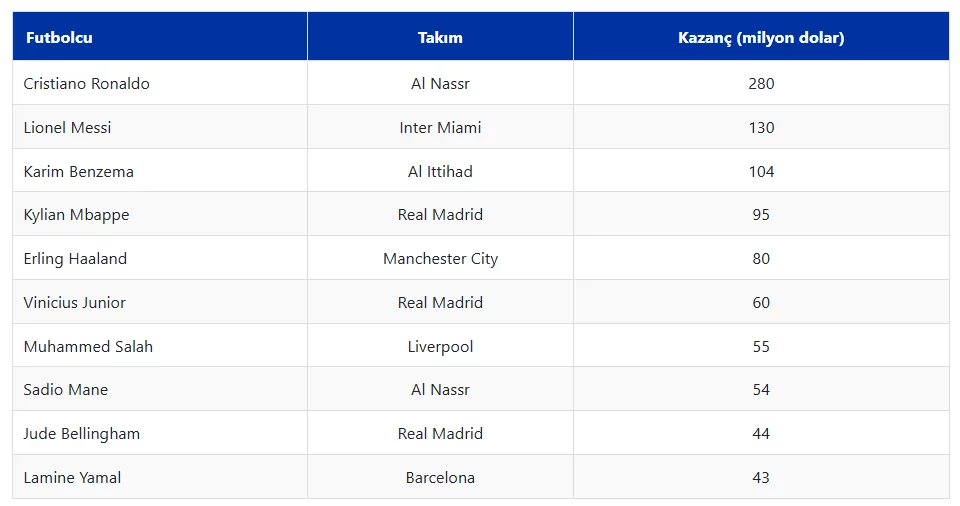The image size is (960, 506).
Task: Click on Lamine Yamal's name
Action: [x=73, y=478]
